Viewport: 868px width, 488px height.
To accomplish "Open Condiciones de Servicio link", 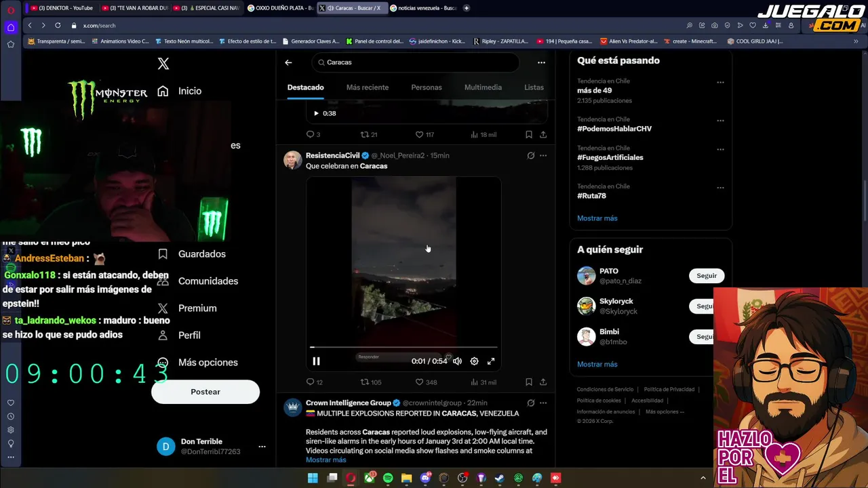I will (x=605, y=389).
